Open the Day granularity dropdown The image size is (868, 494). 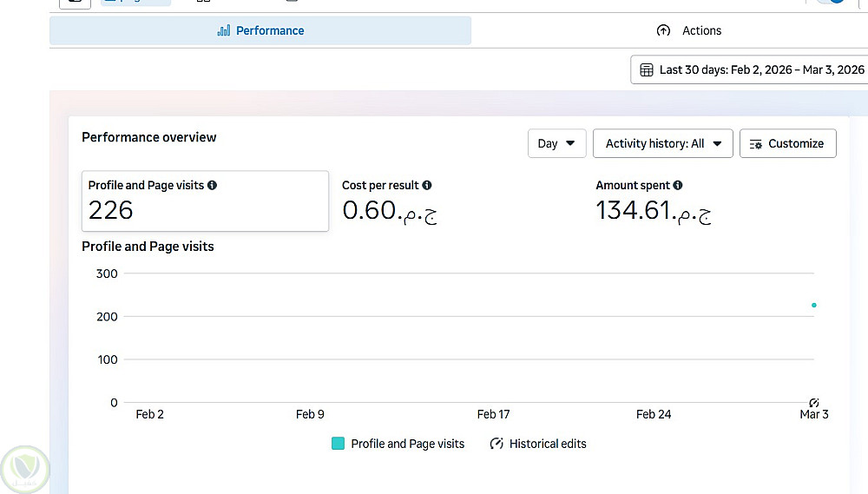point(556,143)
